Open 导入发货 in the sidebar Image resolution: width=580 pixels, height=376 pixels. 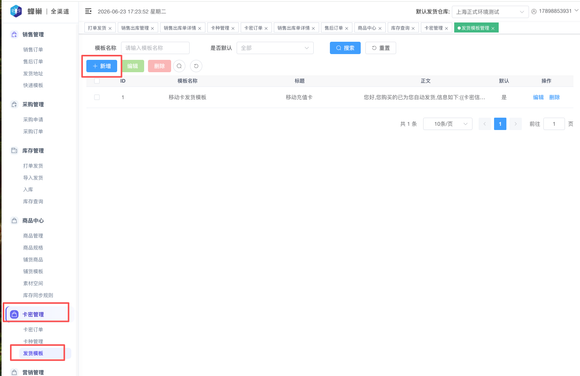click(x=33, y=178)
